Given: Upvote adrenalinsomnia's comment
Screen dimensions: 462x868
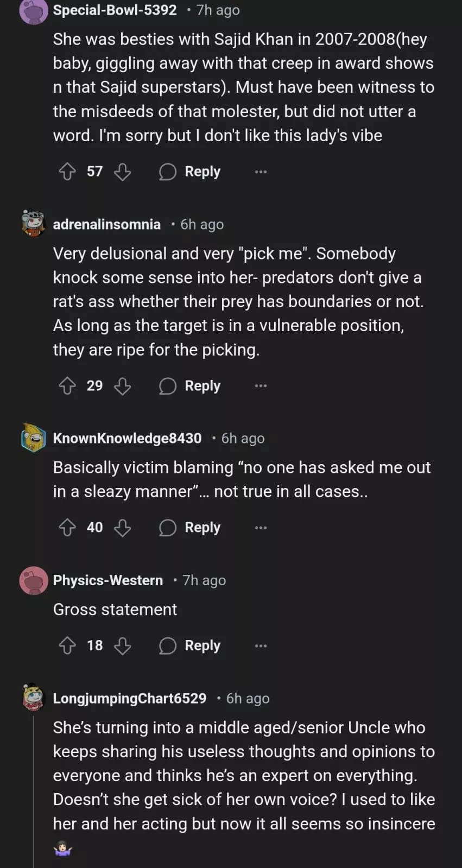Looking at the screenshot, I should click(67, 386).
